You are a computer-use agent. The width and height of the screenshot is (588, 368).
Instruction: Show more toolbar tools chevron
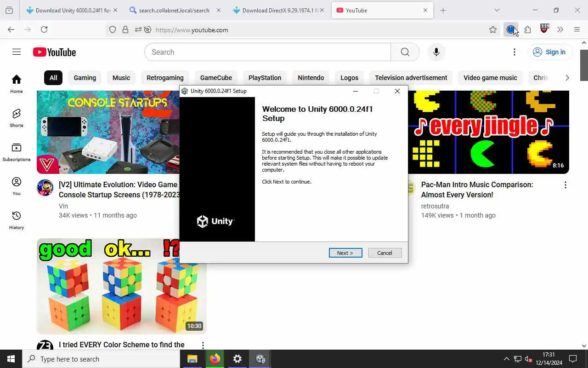560,29
